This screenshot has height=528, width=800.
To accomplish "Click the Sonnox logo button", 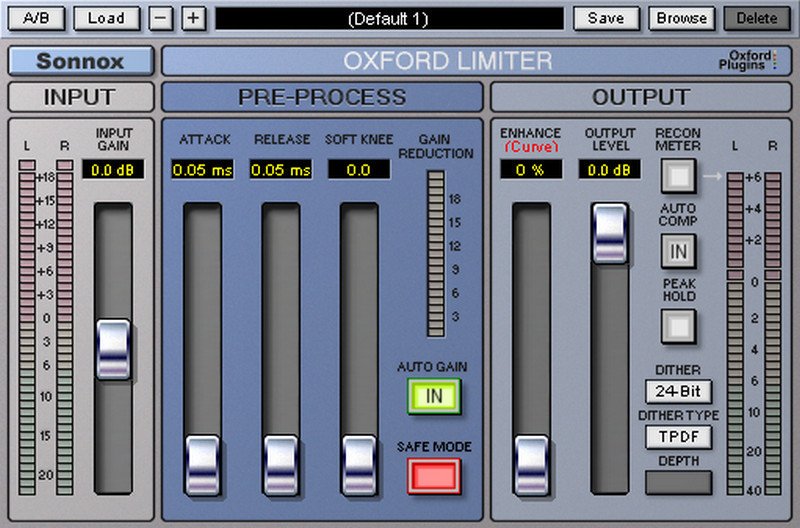I will click(80, 61).
